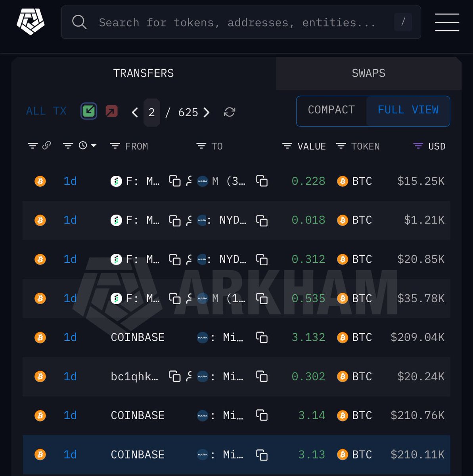This screenshot has height=476, width=473.
Task: Click the ALL TX link
Action: pos(46,111)
